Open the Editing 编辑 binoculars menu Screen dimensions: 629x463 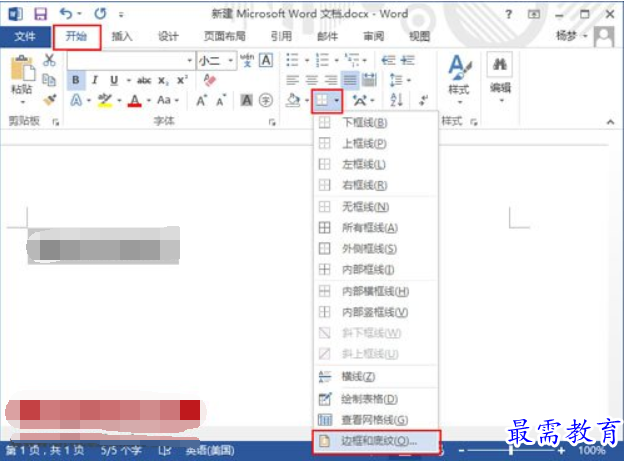[x=500, y=76]
